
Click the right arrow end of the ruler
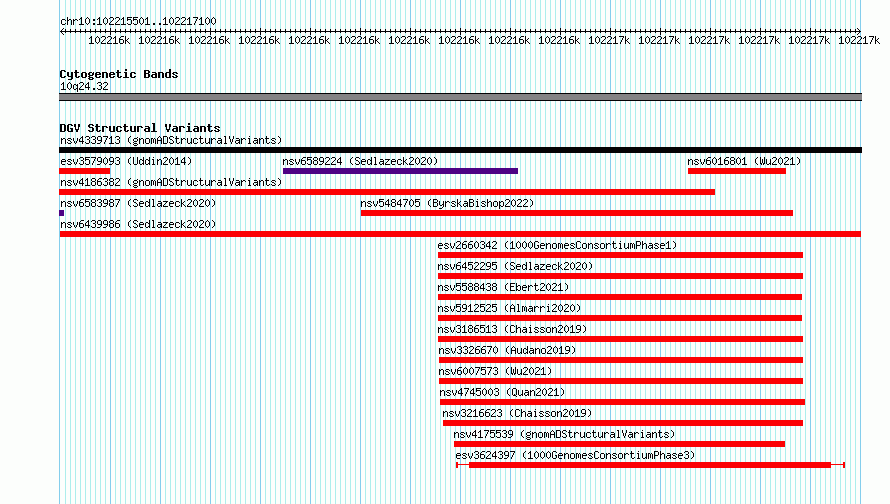click(x=858, y=31)
